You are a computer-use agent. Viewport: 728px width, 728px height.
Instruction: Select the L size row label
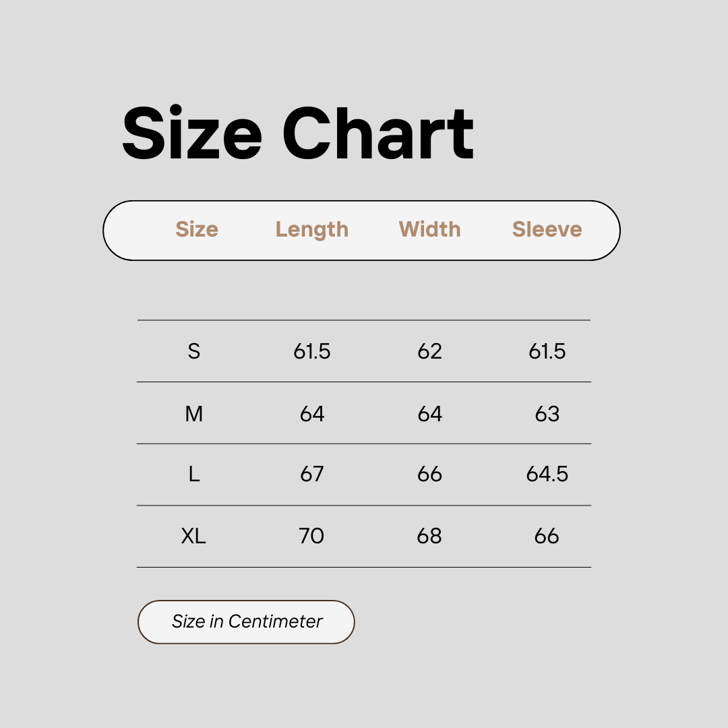(x=194, y=475)
